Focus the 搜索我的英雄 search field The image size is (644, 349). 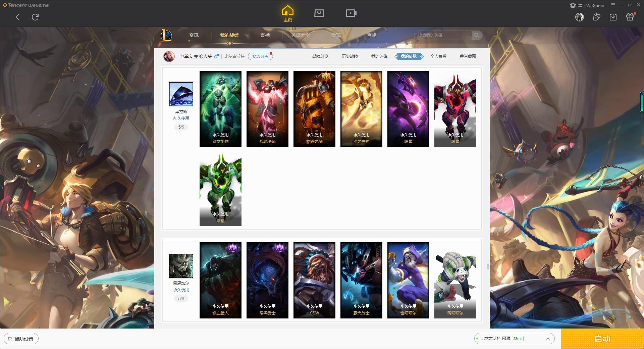pos(443,35)
